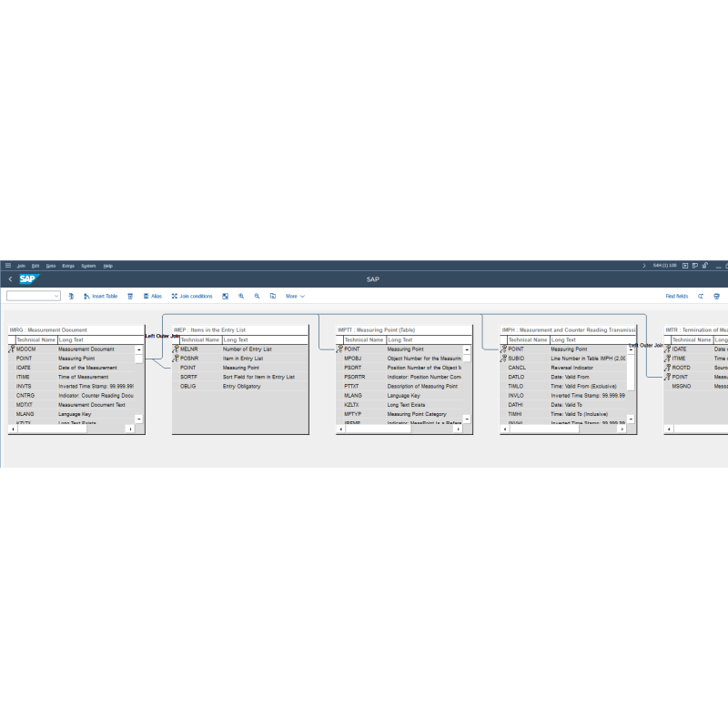The height and width of the screenshot is (728, 728).
Task: Expand the More dropdown menu
Action: (x=295, y=296)
